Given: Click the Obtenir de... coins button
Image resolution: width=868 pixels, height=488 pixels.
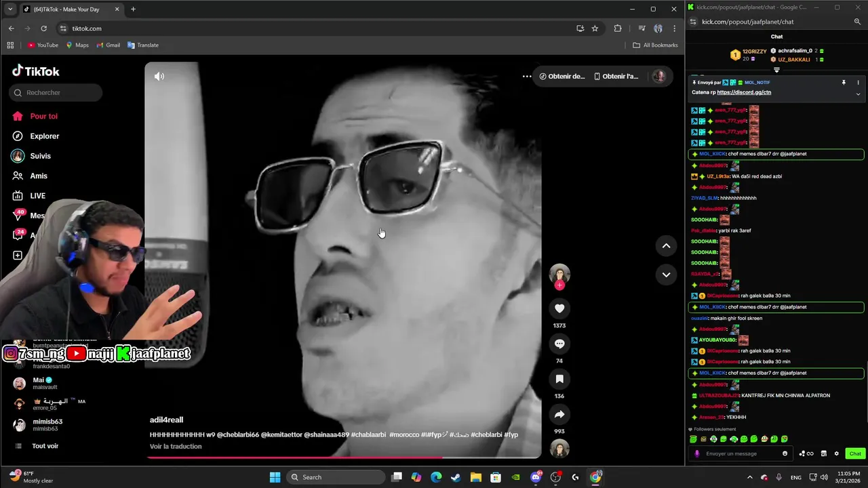Looking at the screenshot, I should pyautogui.click(x=562, y=77).
